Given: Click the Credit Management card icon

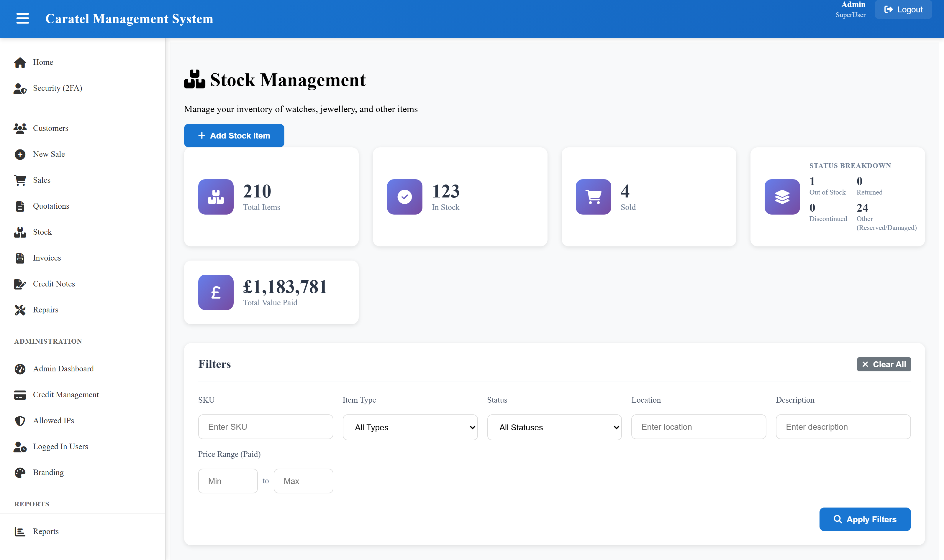Looking at the screenshot, I should point(20,395).
